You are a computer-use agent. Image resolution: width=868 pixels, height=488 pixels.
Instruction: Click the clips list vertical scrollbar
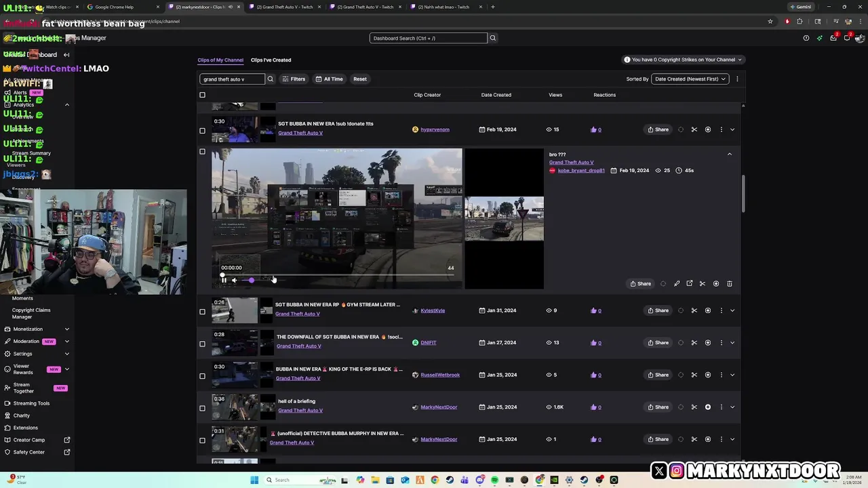pyautogui.click(x=743, y=193)
